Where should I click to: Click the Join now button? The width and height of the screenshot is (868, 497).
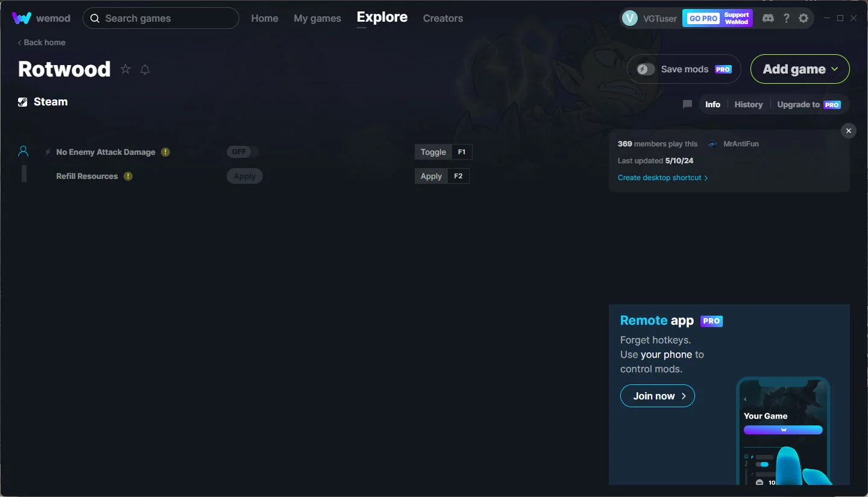658,396
